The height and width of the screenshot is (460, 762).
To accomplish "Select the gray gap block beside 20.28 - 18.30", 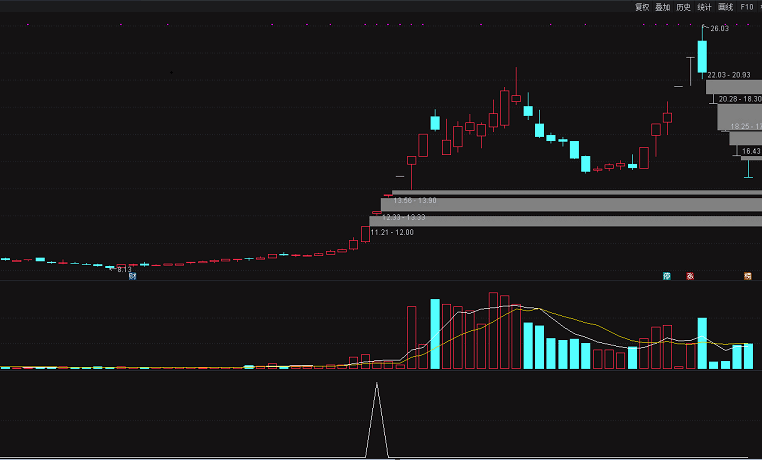I will pos(740,117).
